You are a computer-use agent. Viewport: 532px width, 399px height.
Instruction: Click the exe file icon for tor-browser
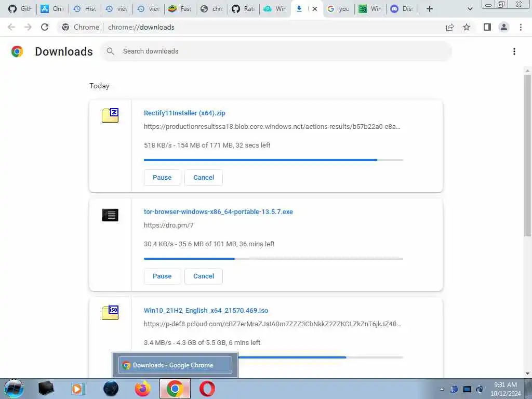point(110,215)
